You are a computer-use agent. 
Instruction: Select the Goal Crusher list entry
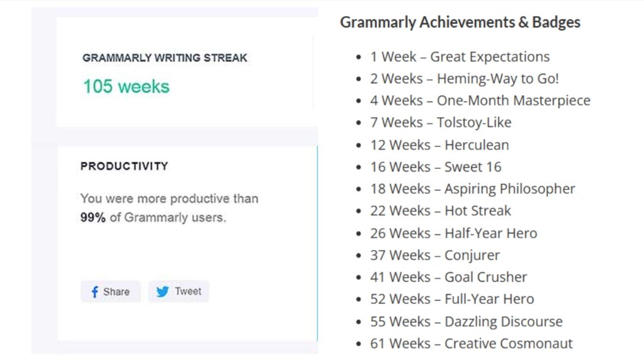448,277
